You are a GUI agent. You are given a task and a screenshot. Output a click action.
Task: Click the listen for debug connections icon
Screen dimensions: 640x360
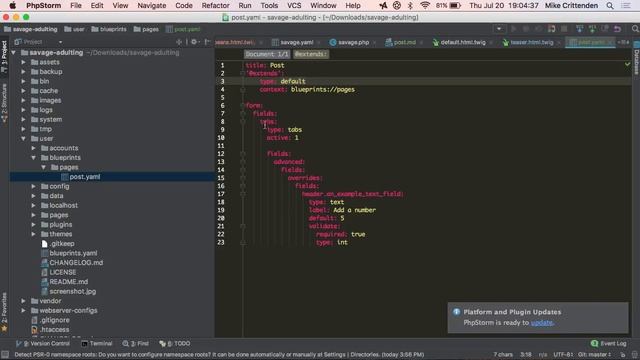551,29
